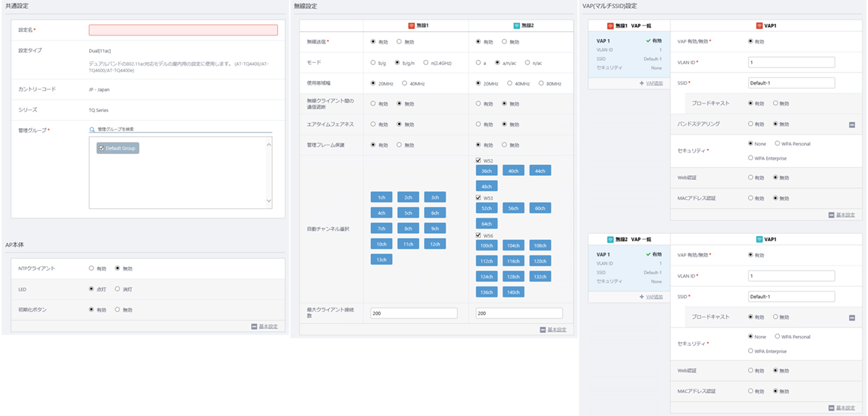Image resolution: width=868 pixels, height=416 pixels.
Task: Click green check icon in 無線1 VAP 1 entry
Action: (x=648, y=41)
